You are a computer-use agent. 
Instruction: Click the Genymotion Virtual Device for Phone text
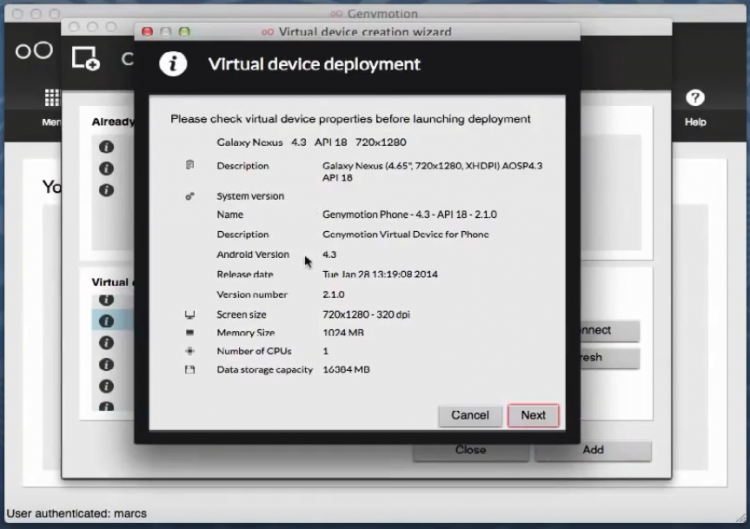pos(406,234)
